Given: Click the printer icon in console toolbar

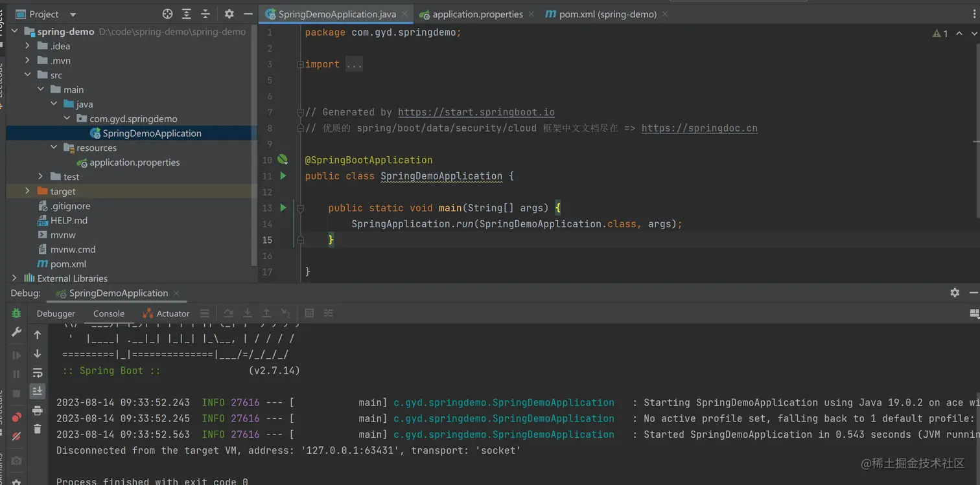Looking at the screenshot, I should pos(38,411).
